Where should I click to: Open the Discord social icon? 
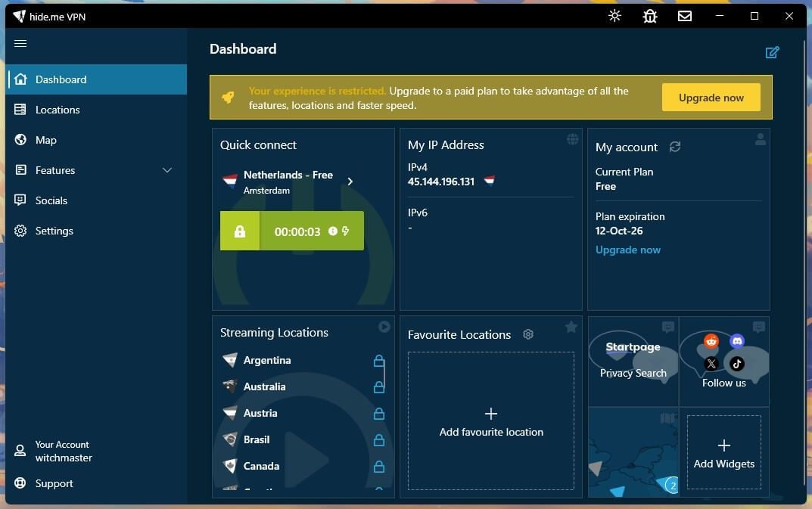coord(737,340)
